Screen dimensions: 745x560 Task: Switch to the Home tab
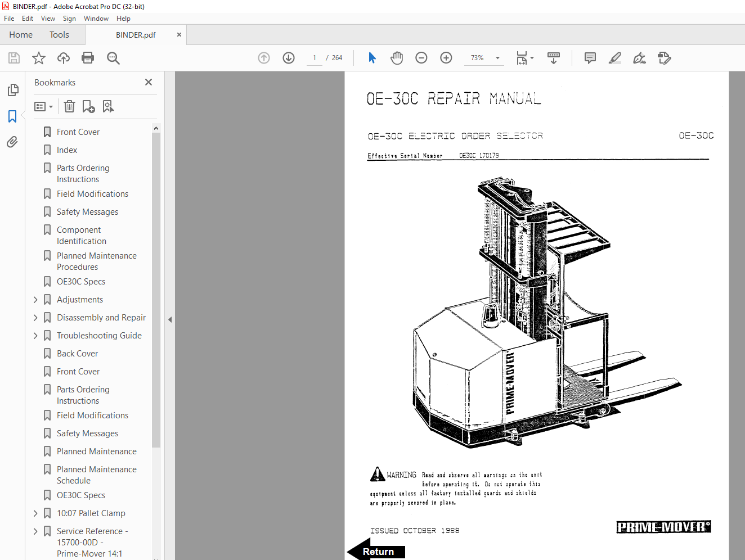[21, 35]
